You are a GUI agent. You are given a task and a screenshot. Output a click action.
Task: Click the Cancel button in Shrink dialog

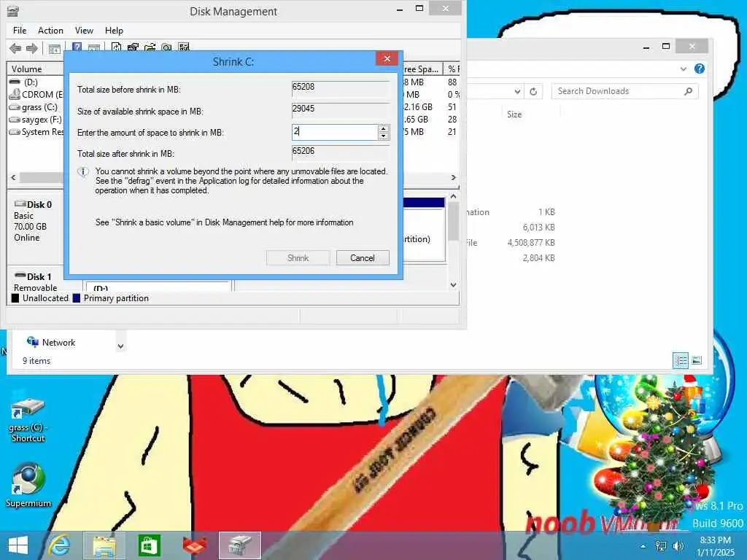[x=363, y=257]
